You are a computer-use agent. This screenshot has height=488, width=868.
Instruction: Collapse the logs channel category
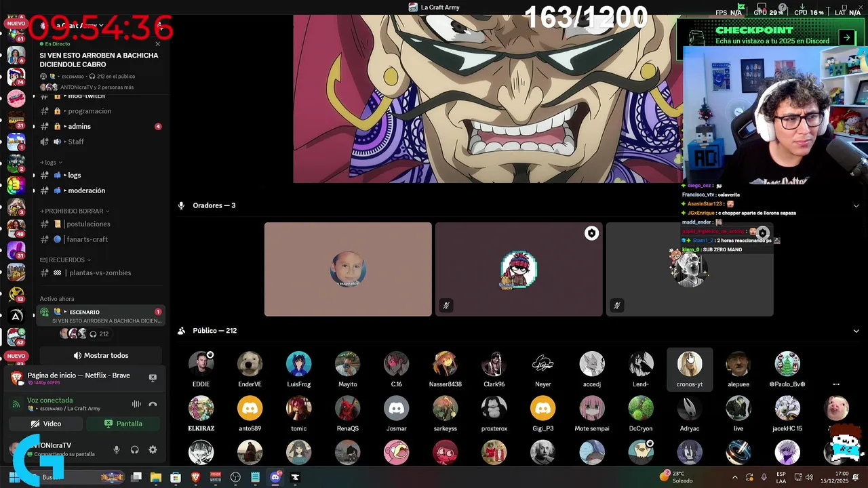[53, 163]
